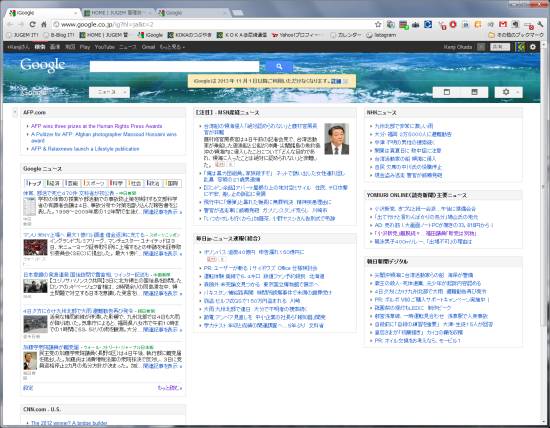
Task: Open the CNN.com - U.S. gadget title
Action: click(42, 409)
